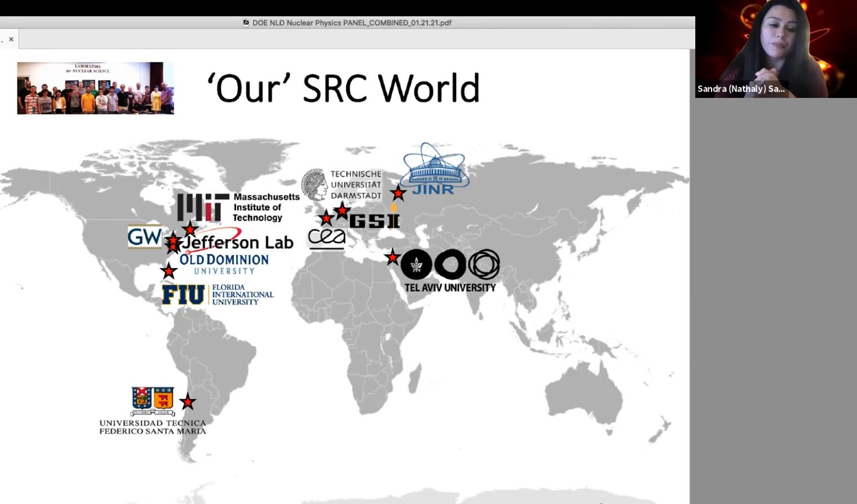Click the Tel Aviv interlocking rings emblem
The image size is (857, 504).
point(484,265)
